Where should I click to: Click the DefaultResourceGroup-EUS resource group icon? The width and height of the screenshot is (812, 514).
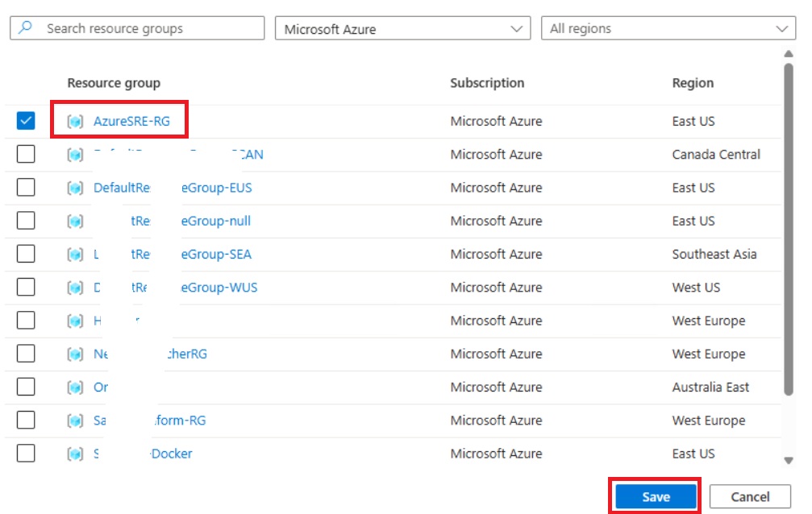click(75, 188)
